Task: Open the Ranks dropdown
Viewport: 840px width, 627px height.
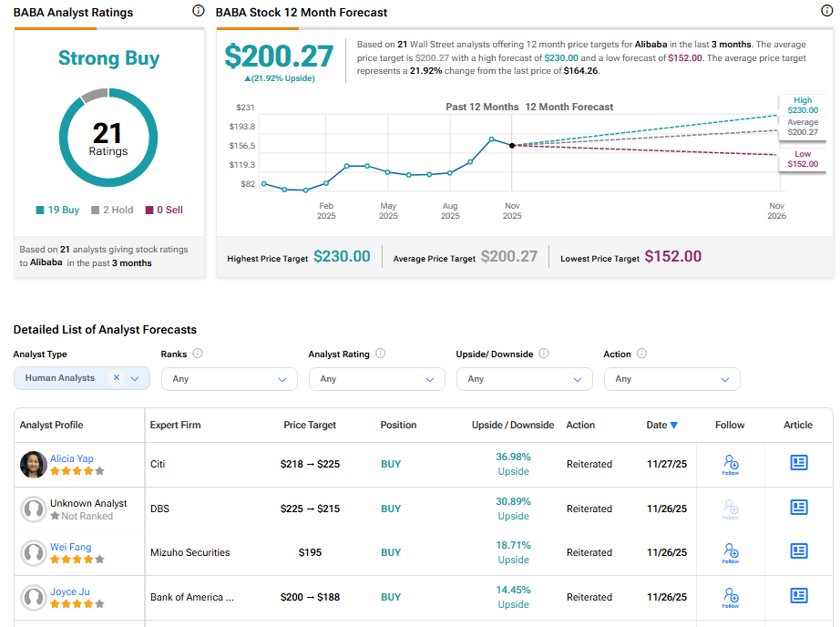Action: pyautogui.click(x=229, y=379)
